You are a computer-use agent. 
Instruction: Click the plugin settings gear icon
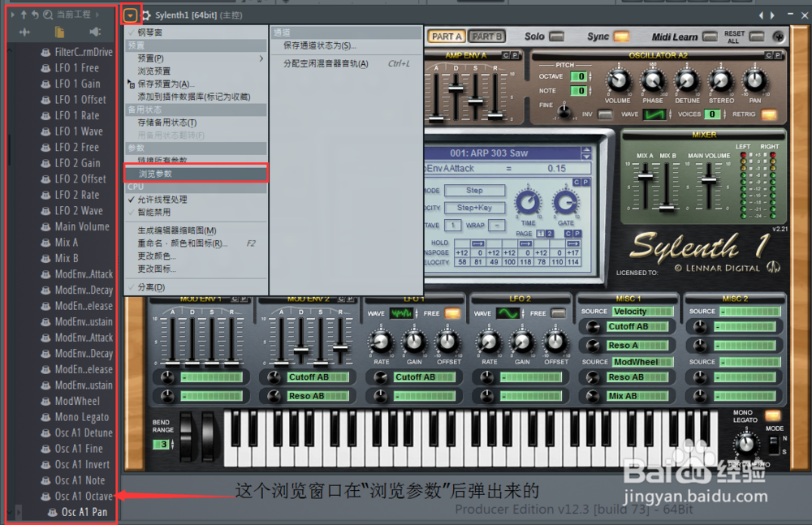(x=146, y=15)
